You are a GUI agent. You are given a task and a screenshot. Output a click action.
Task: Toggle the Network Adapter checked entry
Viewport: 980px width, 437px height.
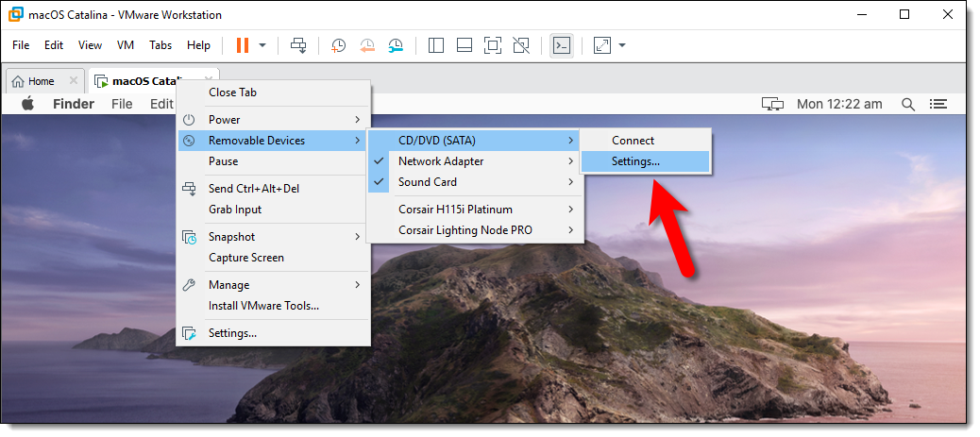(x=475, y=161)
